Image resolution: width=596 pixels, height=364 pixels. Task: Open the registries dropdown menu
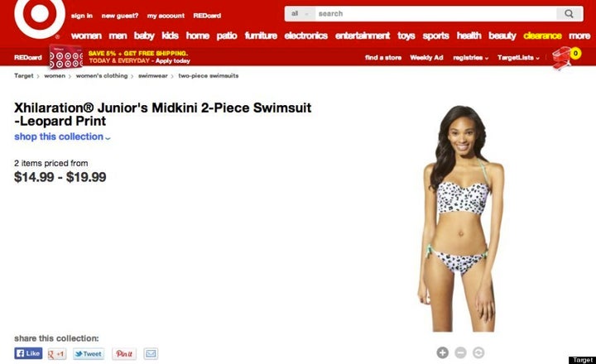click(x=470, y=58)
